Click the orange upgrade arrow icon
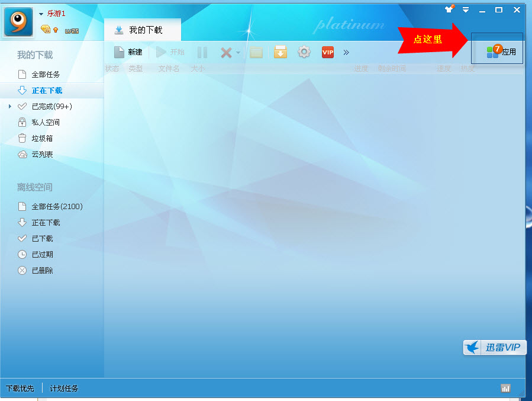 click(x=56, y=30)
